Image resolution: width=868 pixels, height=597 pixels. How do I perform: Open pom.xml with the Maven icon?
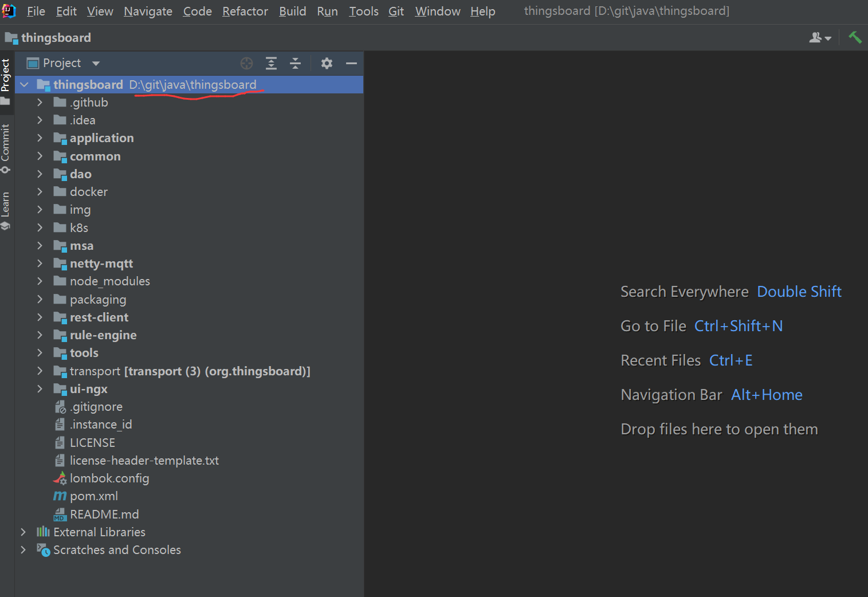click(59, 496)
